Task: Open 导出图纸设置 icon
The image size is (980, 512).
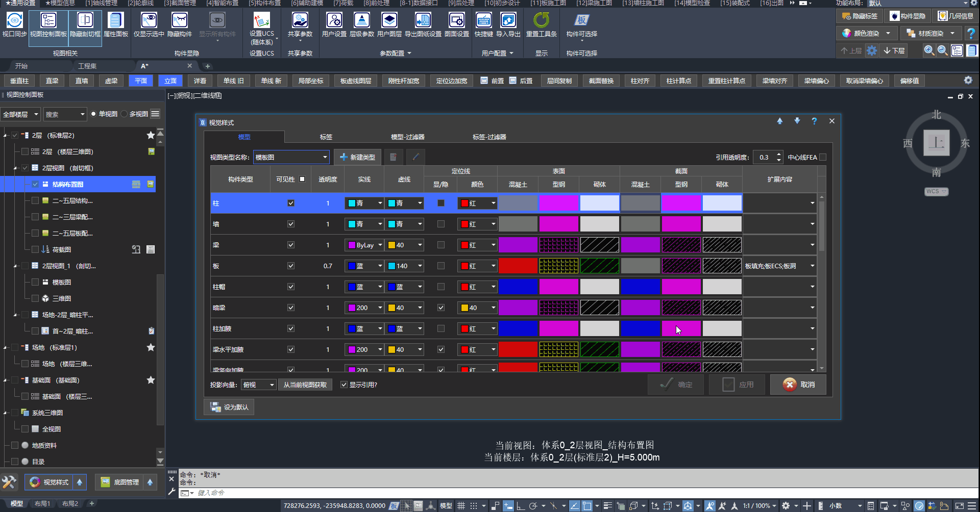Action: (423, 24)
